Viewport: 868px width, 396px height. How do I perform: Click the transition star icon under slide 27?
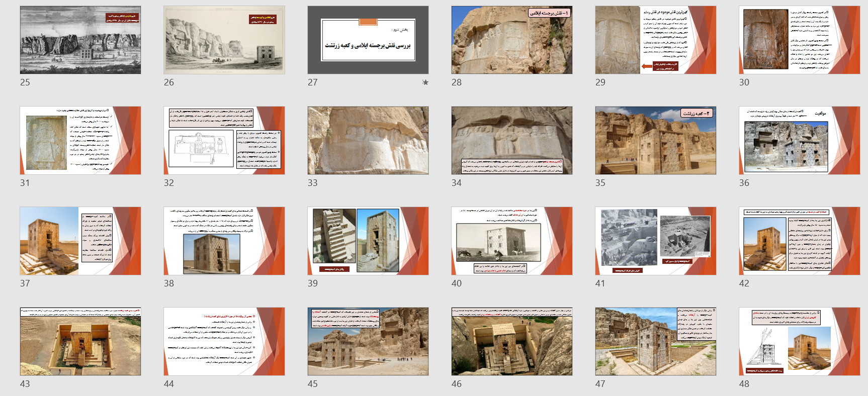tap(425, 82)
